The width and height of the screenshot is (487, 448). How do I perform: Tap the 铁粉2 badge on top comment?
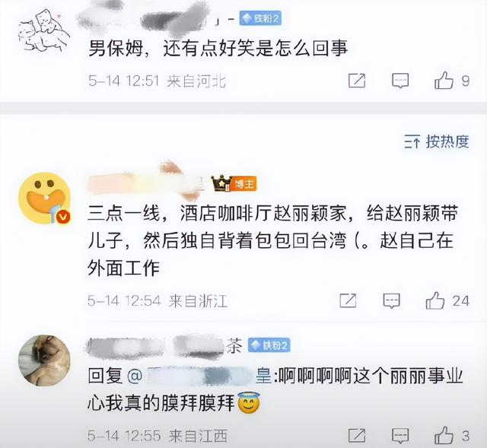tap(260, 18)
